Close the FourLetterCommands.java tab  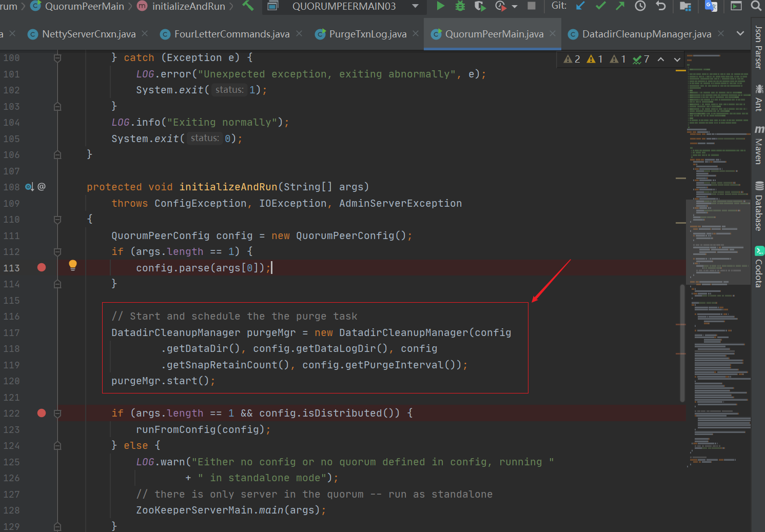click(299, 33)
